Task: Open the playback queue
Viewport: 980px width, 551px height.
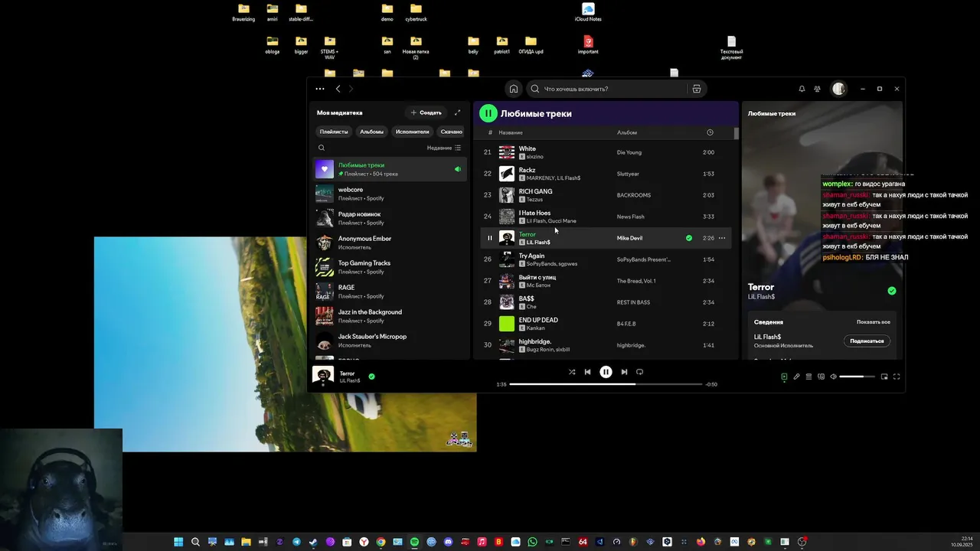Action: click(x=808, y=377)
